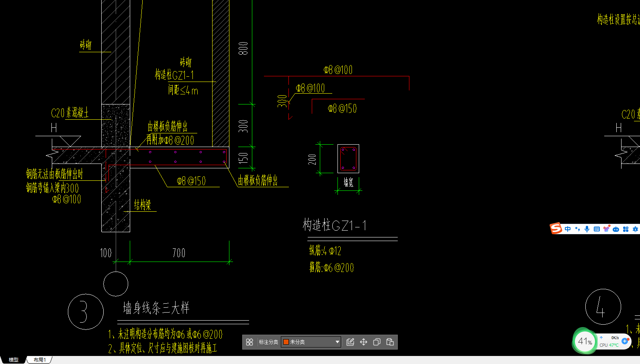Screen dimensions: 640x364
Task: Select the 结构梁 label text
Action: (x=143, y=205)
